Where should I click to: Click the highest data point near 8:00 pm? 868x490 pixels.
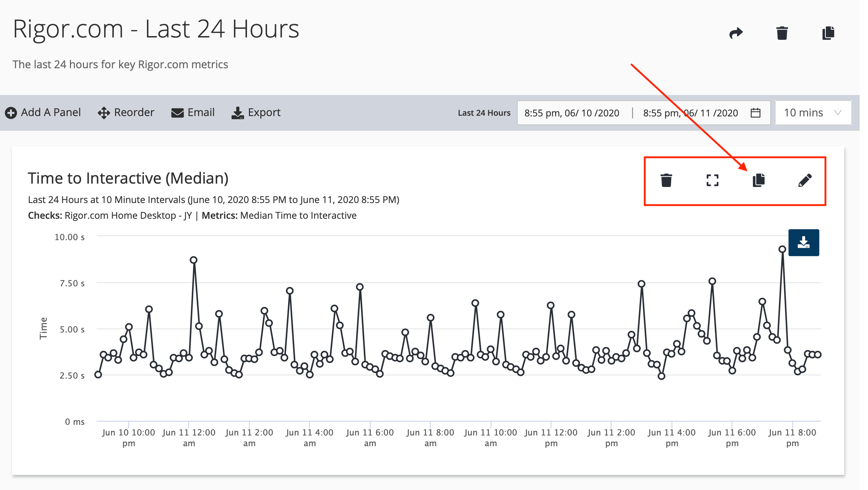tap(782, 249)
